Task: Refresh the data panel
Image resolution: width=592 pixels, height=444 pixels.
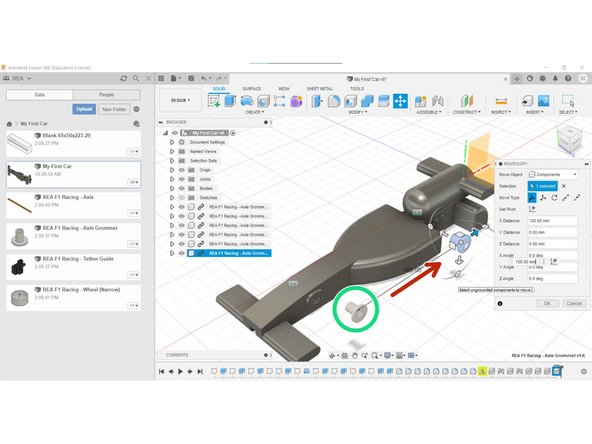Action: pyautogui.click(x=123, y=78)
